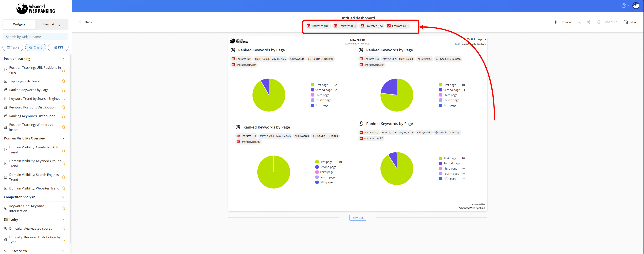This screenshot has width=644, height=254.
Task: Expand Domain Visibility Overview section
Action: point(63,138)
